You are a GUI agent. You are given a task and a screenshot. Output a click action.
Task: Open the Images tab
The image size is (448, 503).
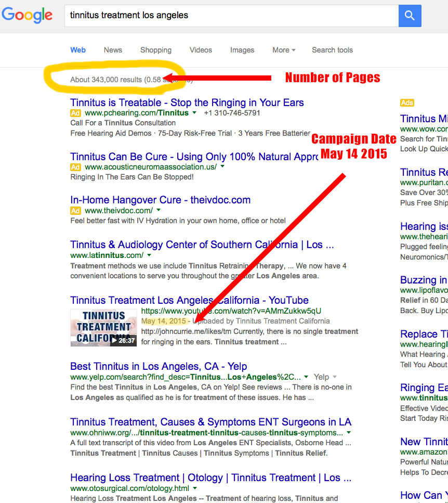(242, 50)
